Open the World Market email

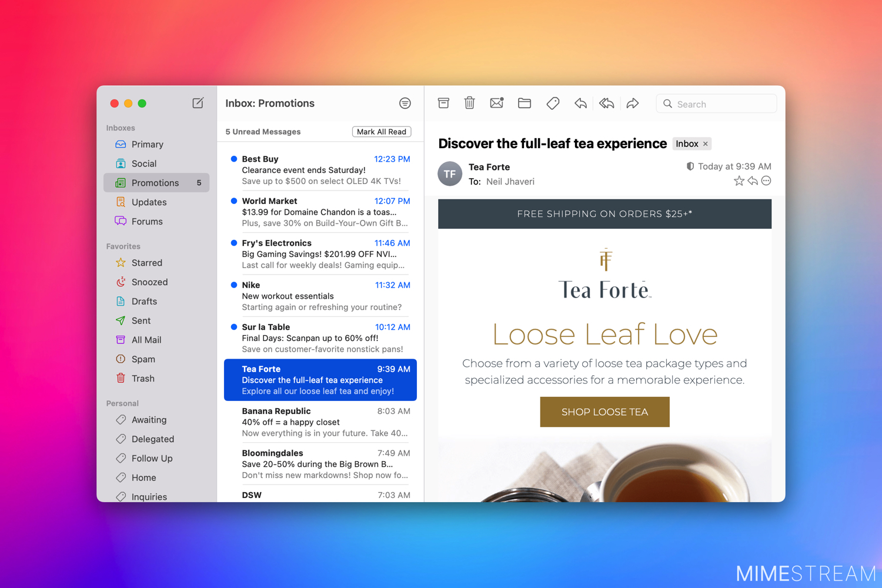pyautogui.click(x=320, y=212)
